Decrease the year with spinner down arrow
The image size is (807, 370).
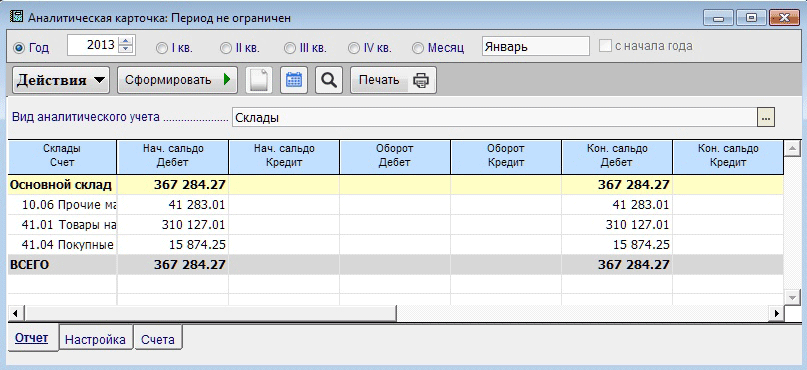coord(126,50)
